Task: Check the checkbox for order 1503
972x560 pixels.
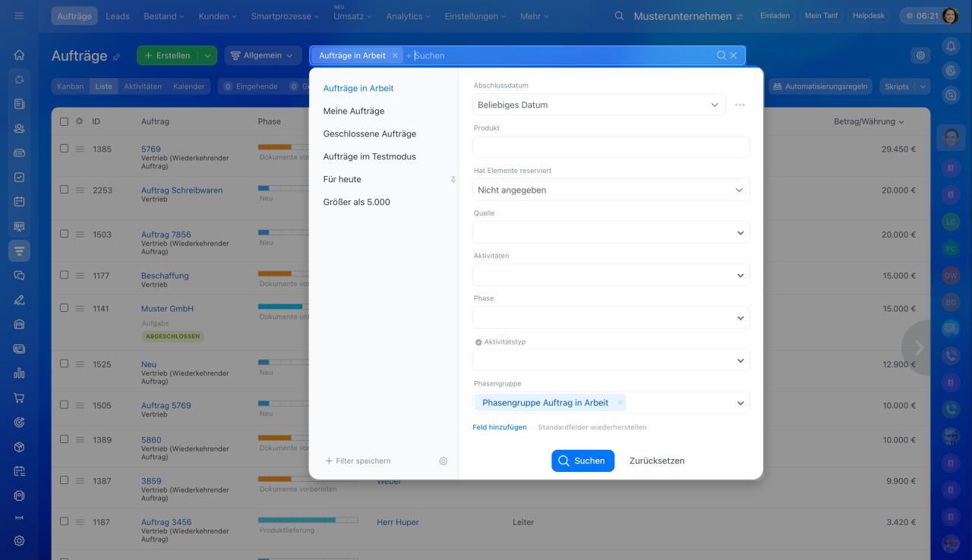Action: tap(64, 234)
